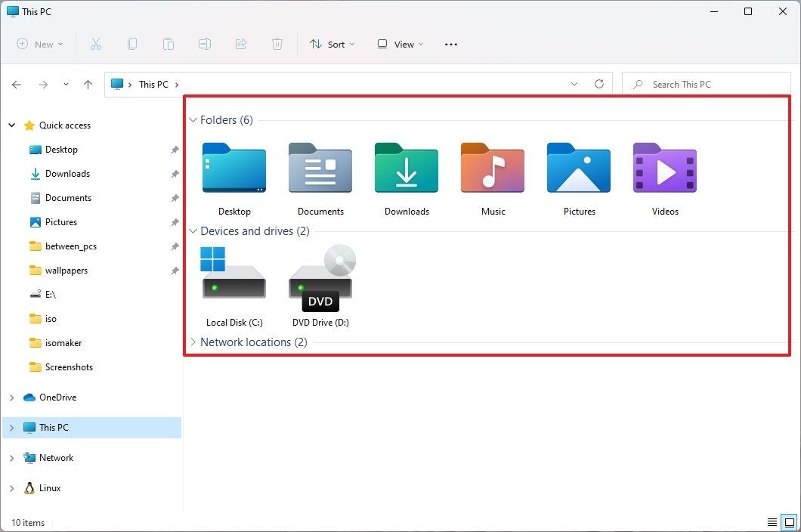Select the Rename icon in the toolbar
Screen dimensions: 801x532
205,44
